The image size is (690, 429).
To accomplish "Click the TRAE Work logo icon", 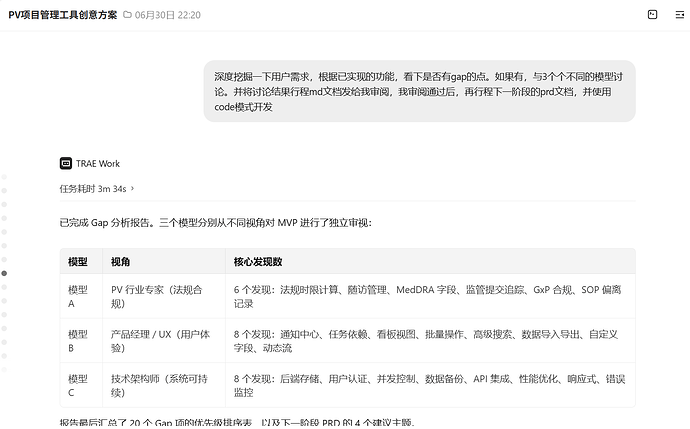I will [x=66, y=163].
